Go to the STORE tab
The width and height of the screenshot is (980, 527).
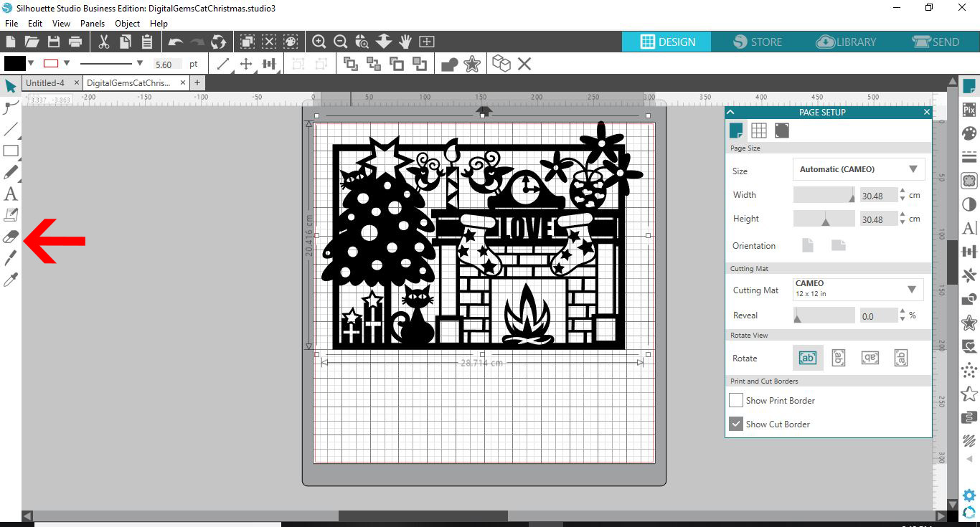[758, 42]
